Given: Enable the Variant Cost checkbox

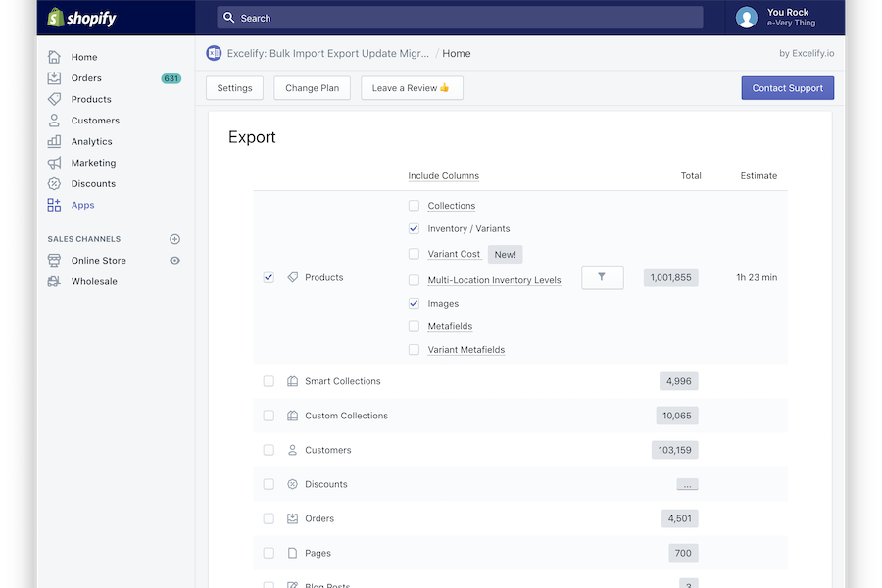Looking at the screenshot, I should coord(414,254).
